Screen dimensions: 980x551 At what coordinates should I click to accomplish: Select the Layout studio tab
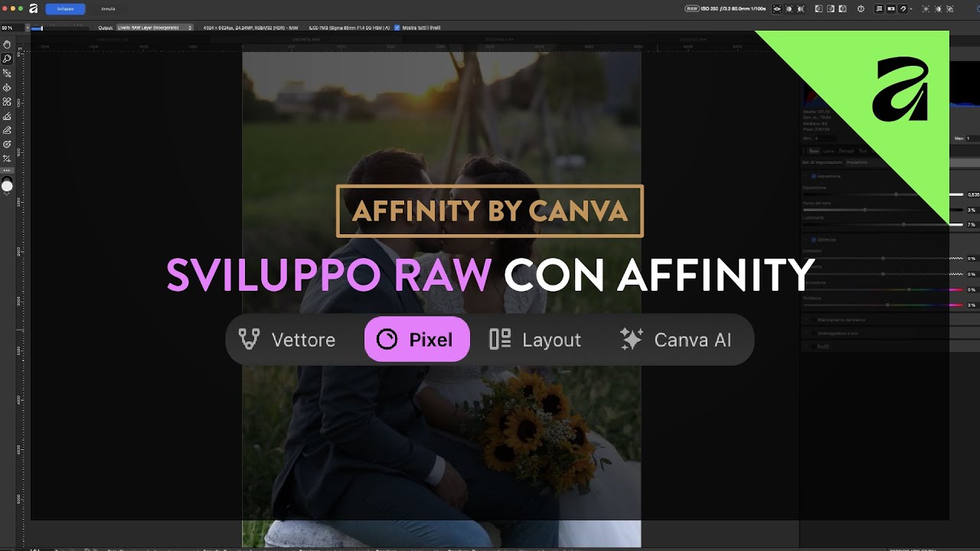[x=535, y=339]
